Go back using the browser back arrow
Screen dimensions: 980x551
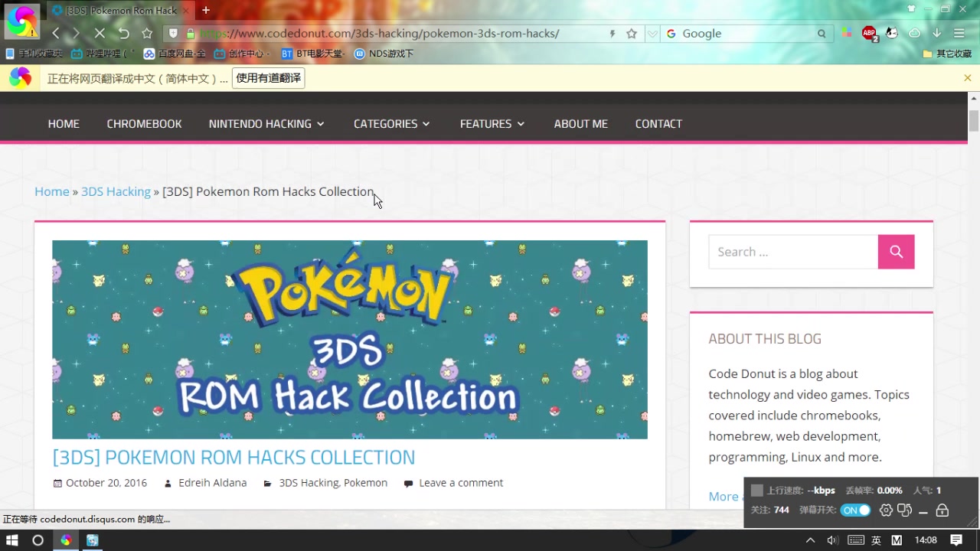tap(55, 34)
